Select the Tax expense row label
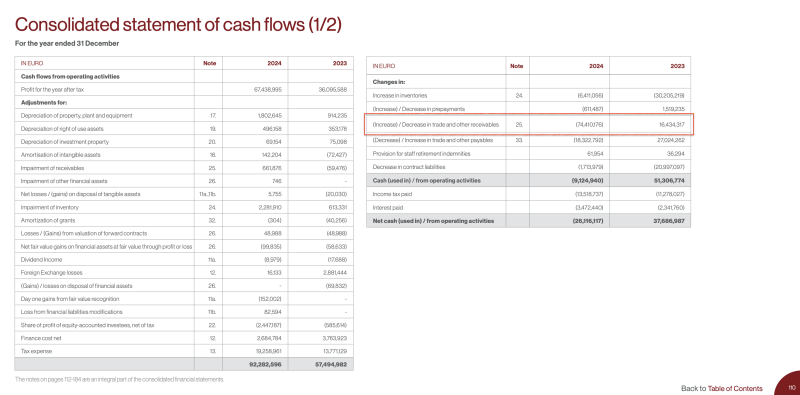Viewport: 800px width, 395px height. click(x=30, y=351)
